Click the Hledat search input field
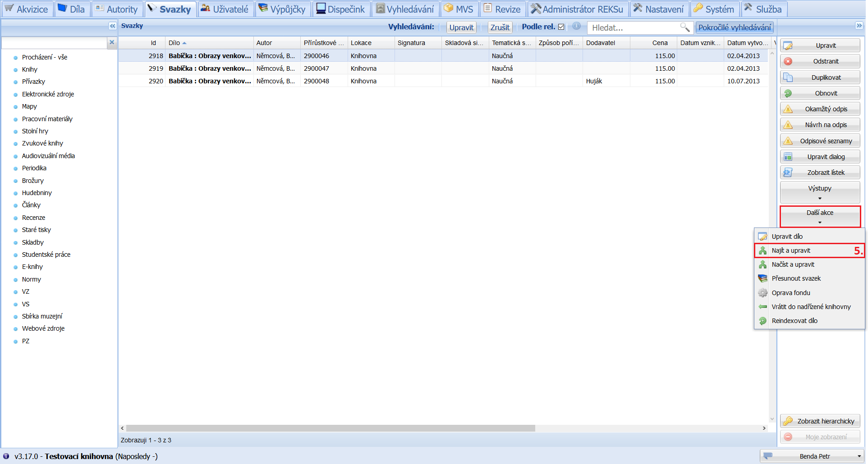The image size is (868, 464). (634, 27)
